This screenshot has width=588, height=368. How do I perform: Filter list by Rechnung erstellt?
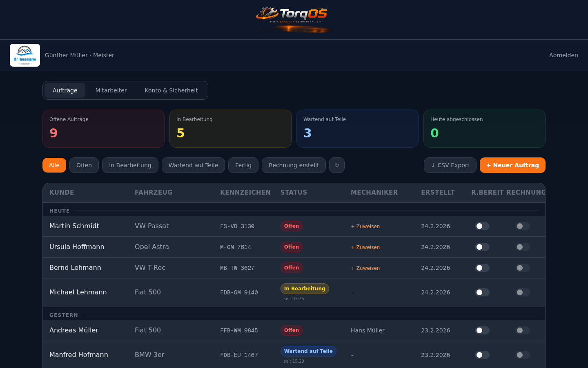(294, 165)
